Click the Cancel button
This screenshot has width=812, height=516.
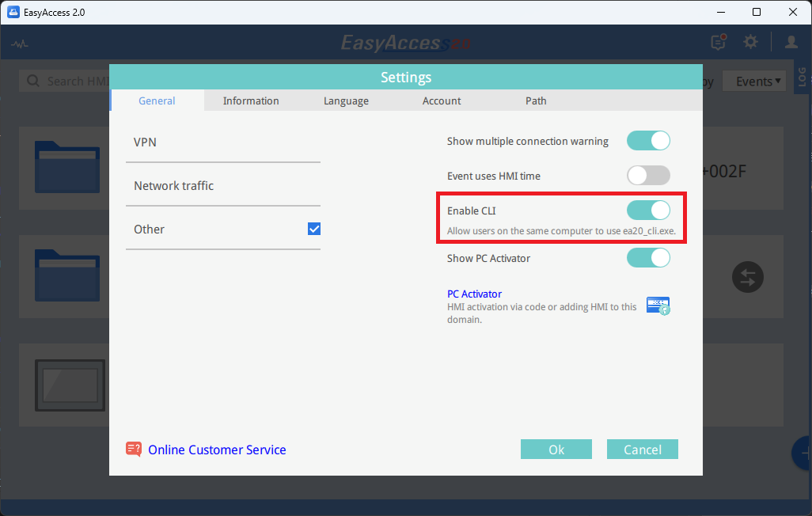[642, 450]
